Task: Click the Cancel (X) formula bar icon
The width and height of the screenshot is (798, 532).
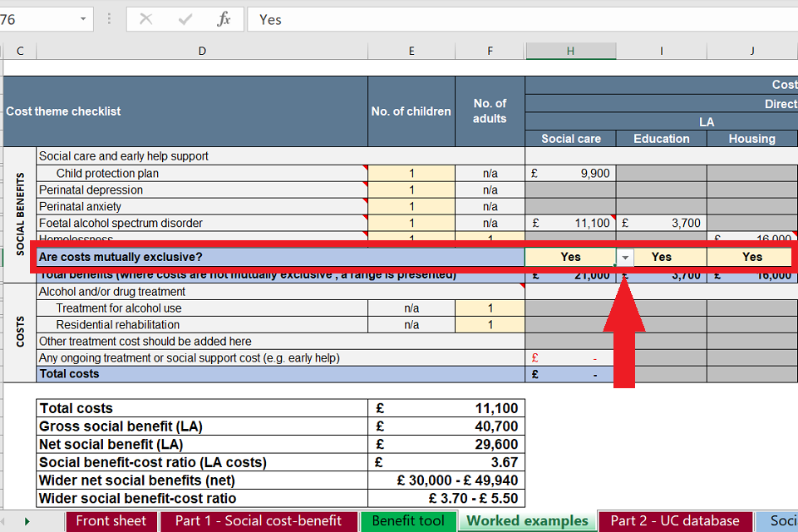Action: coord(146,19)
